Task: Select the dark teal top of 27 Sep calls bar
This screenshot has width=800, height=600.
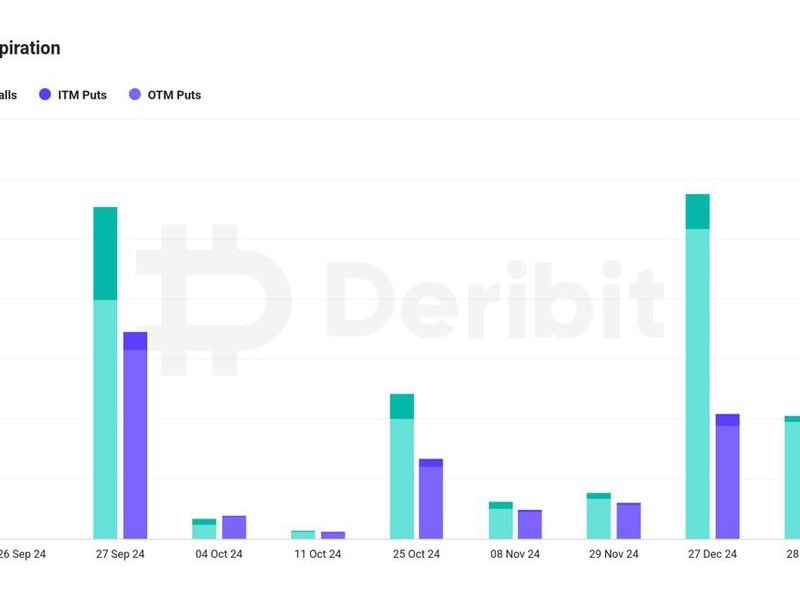Action: click(x=105, y=253)
